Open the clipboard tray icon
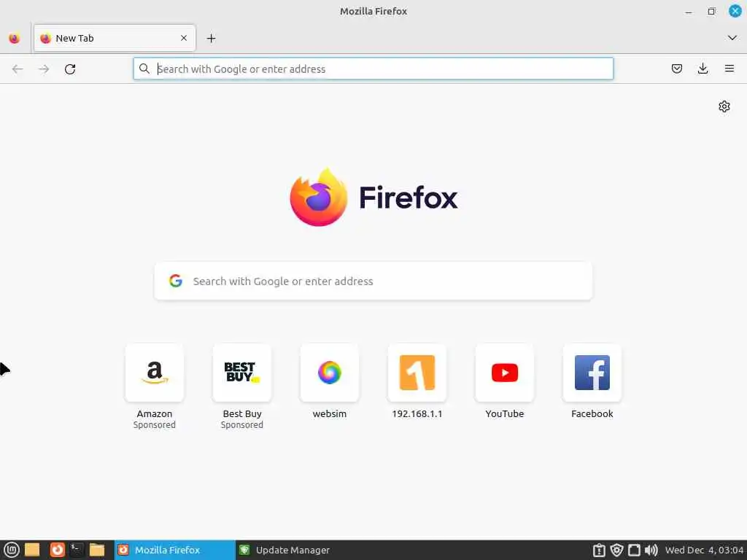This screenshot has height=560, width=747. point(599,550)
